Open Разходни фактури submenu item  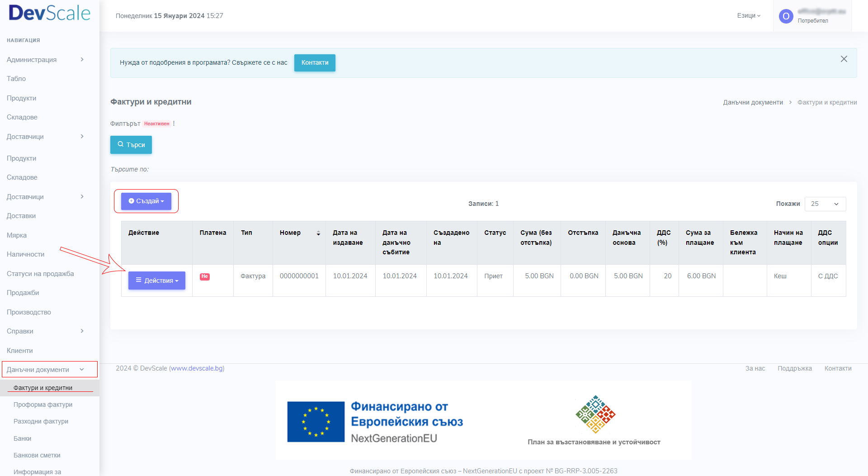(41, 421)
